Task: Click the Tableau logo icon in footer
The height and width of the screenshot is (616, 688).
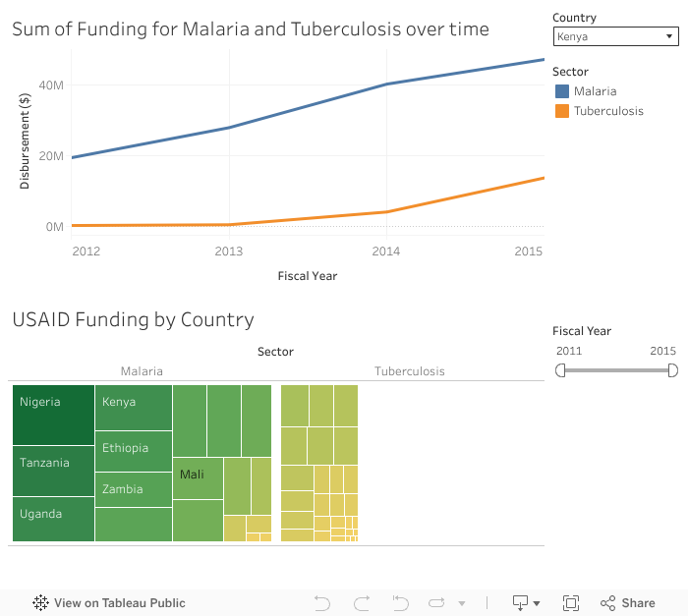Action: pos(41,602)
